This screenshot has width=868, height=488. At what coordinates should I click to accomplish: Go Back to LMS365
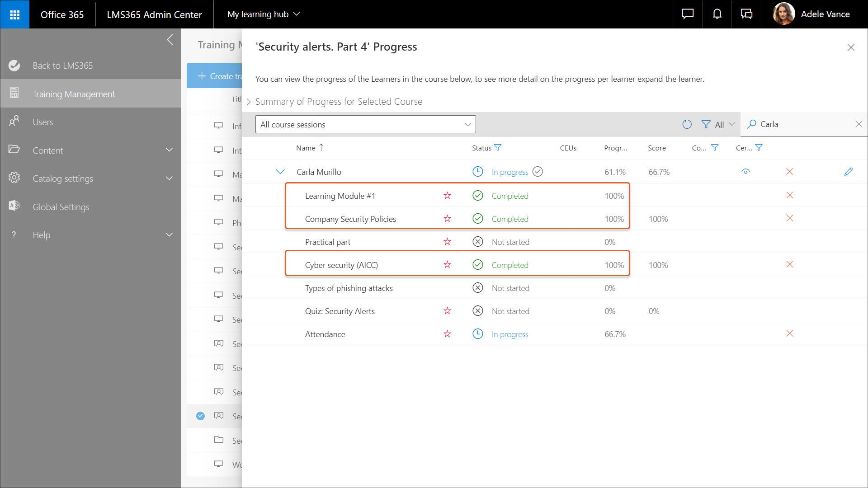tap(62, 66)
